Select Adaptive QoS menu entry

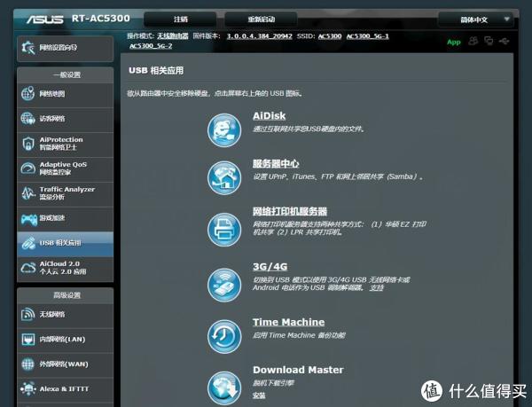point(65,168)
